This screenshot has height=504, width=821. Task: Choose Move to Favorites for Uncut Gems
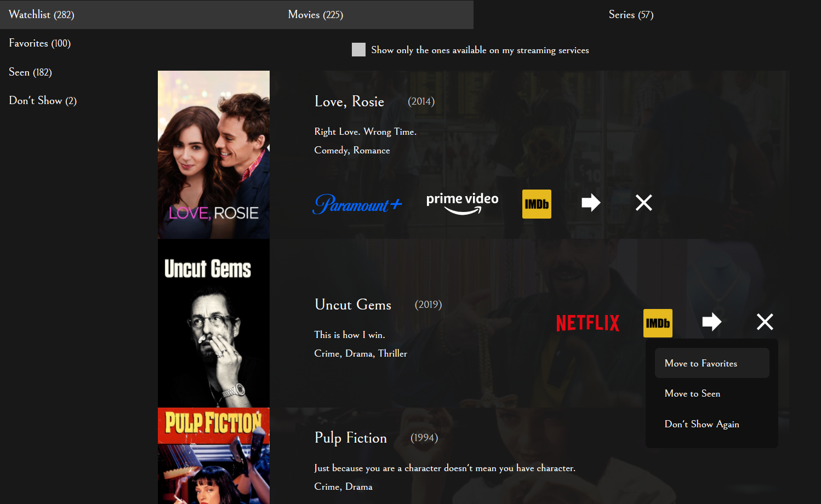pos(701,363)
